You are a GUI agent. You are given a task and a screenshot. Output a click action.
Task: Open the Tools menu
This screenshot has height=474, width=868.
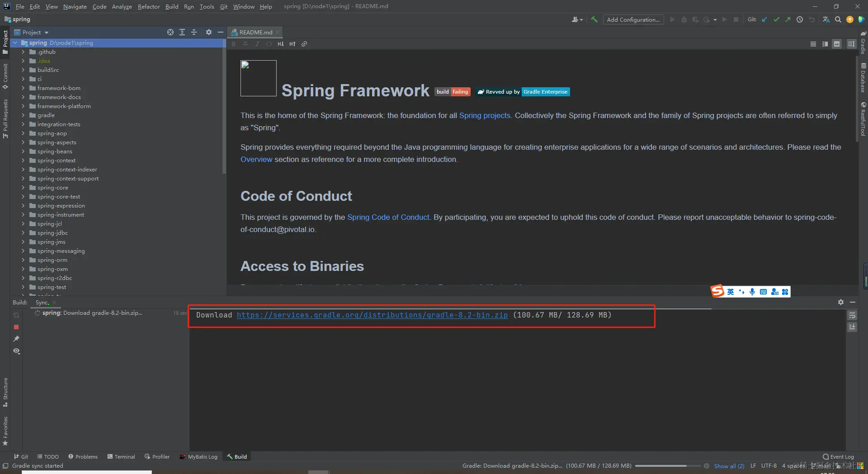(x=207, y=6)
